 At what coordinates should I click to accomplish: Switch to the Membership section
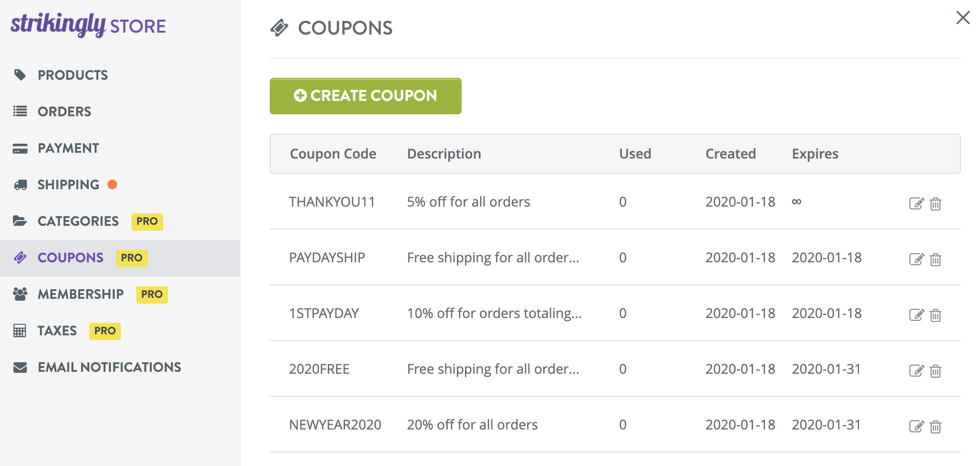click(x=80, y=294)
